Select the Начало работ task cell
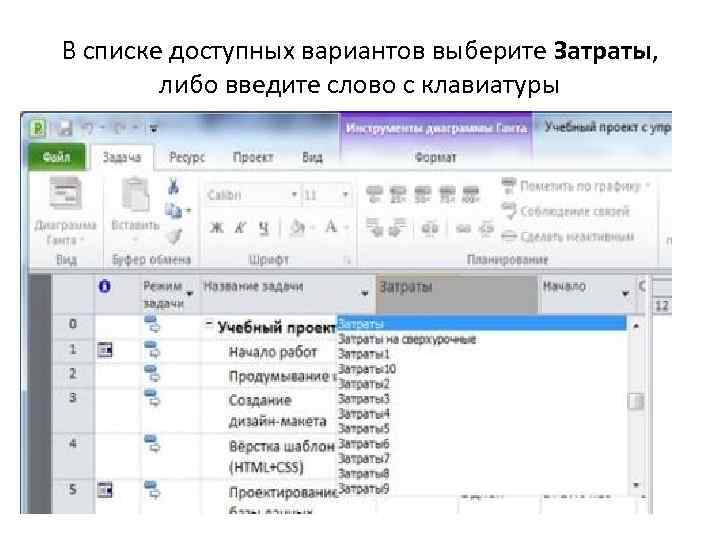 pos(273,352)
